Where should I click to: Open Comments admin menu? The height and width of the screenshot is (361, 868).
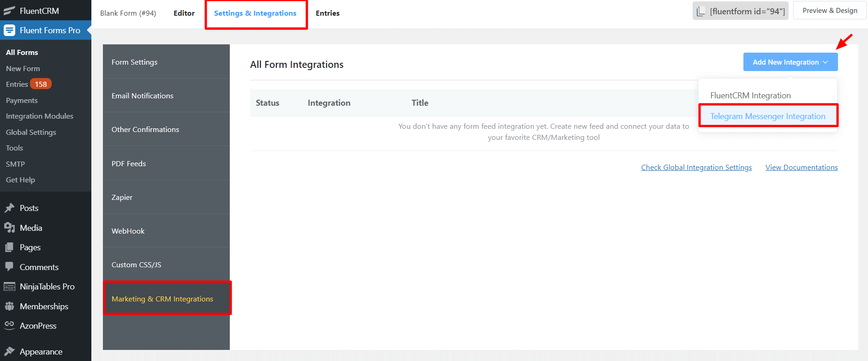[x=46, y=267]
